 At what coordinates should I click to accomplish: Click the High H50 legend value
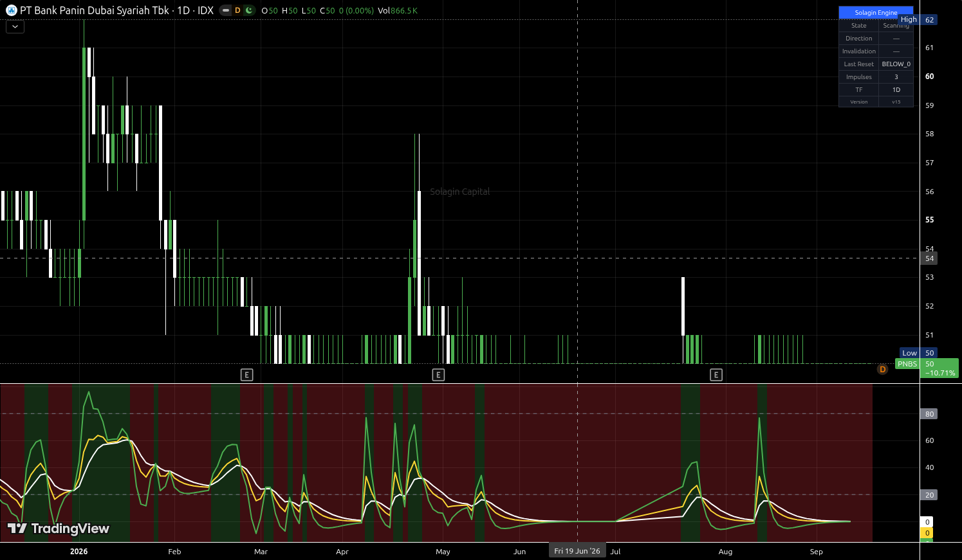point(290,10)
